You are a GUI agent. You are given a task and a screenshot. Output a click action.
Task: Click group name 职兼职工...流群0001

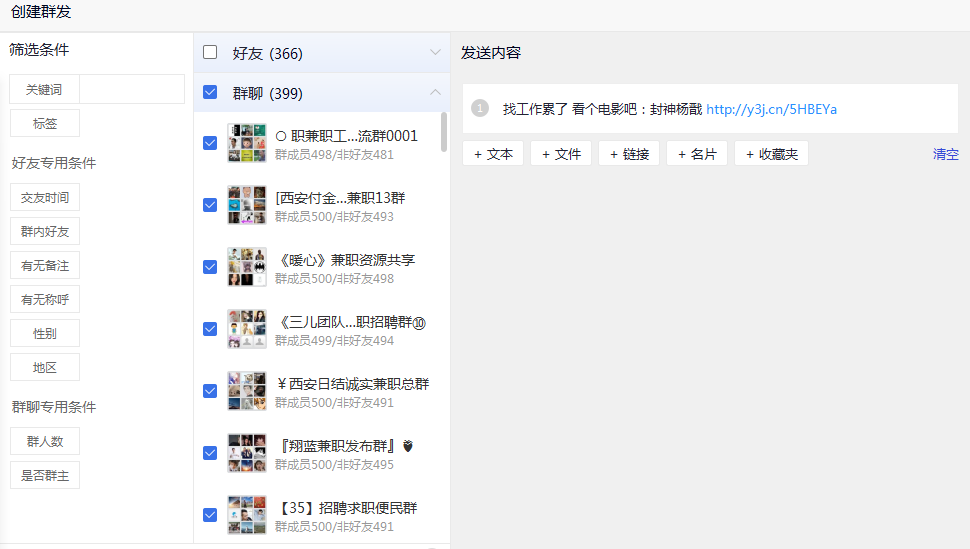coord(346,136)
